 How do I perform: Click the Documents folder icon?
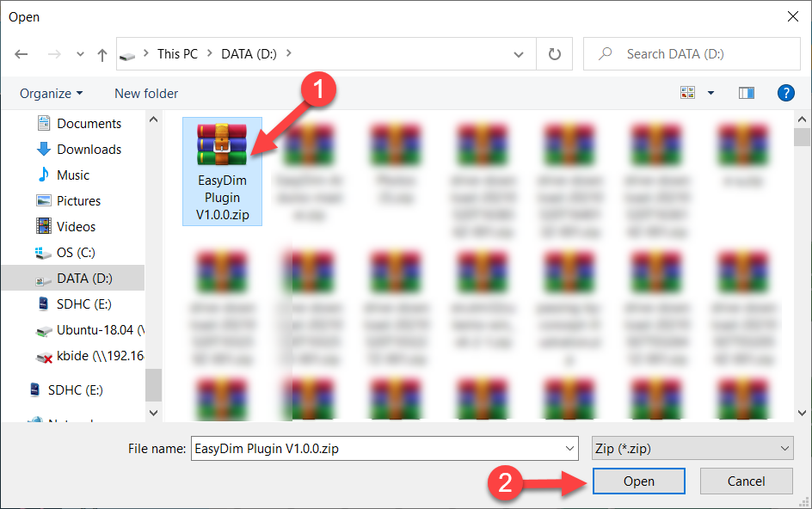[x=44, y=123]
